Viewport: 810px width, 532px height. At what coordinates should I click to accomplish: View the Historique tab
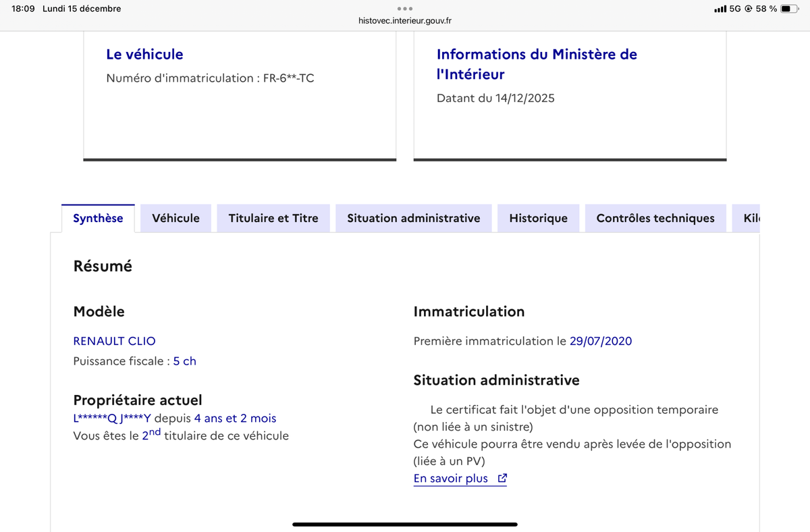[x=538, y=218]
